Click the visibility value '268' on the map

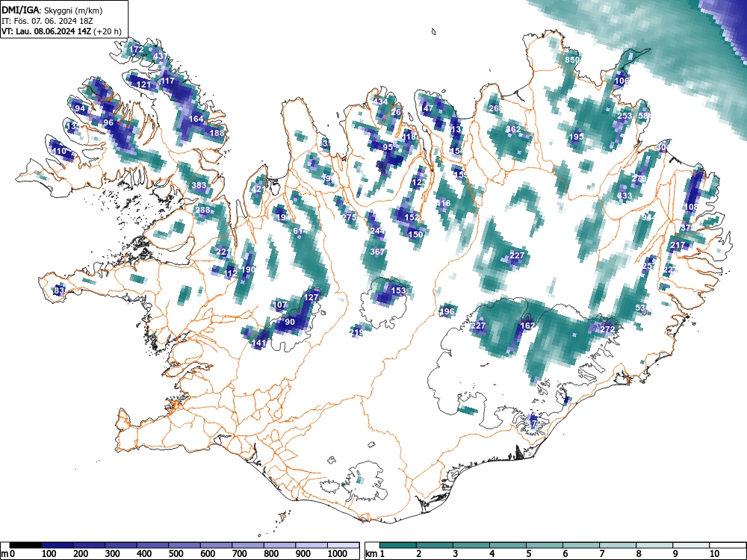pyautogui.click(x=495, y=108)
